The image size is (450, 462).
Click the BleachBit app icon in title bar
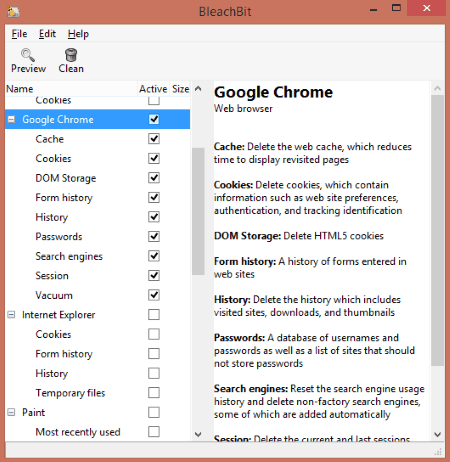pos(14,11)
